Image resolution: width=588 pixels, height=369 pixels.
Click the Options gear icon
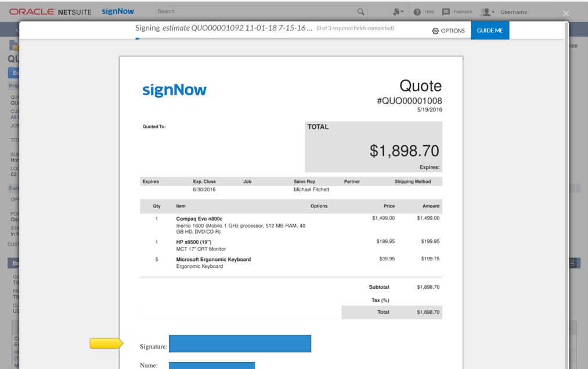[x=435, y=31]
